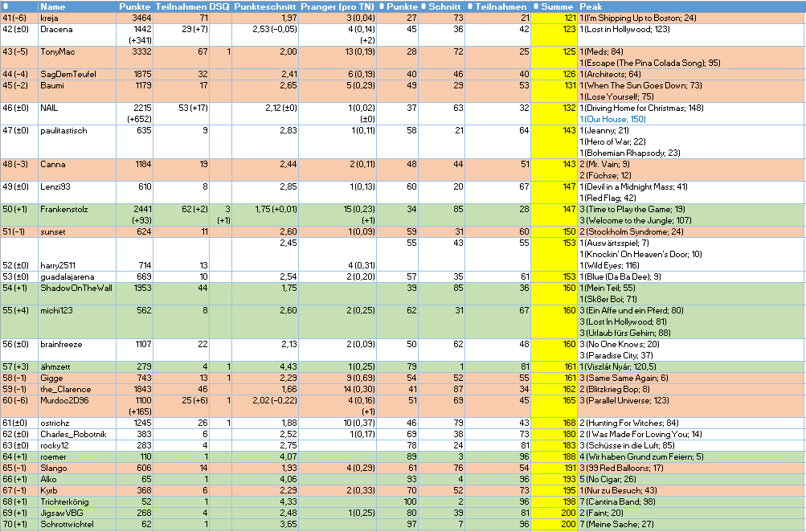Viewport: 806px width, 532px height.
Task: Click the rank cell 41 (-6)
Action: pyautogui.click(x=19, y=18)
